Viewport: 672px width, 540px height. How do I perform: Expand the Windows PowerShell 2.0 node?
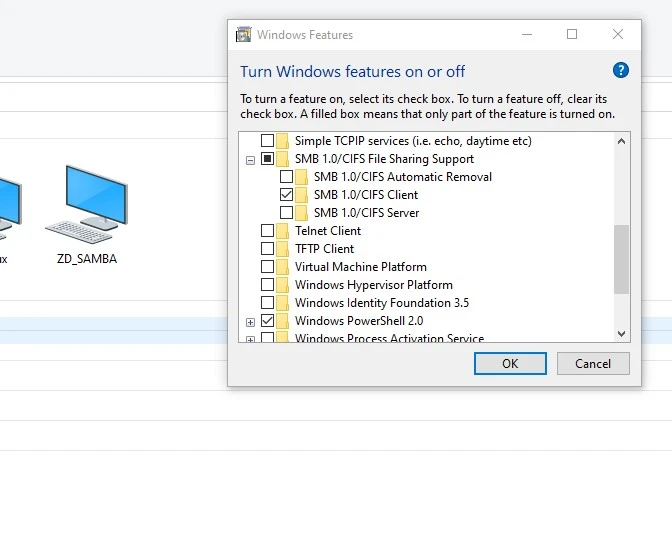(x=251, y=322)
